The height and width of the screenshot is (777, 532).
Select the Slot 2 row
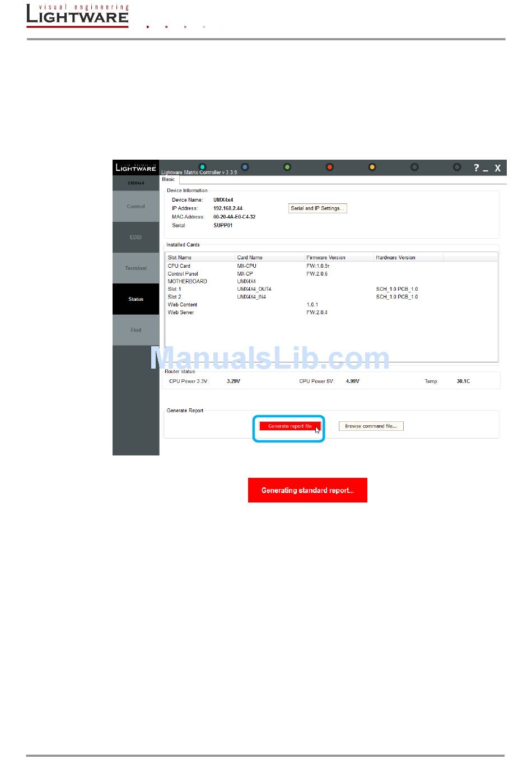[332, 297]
